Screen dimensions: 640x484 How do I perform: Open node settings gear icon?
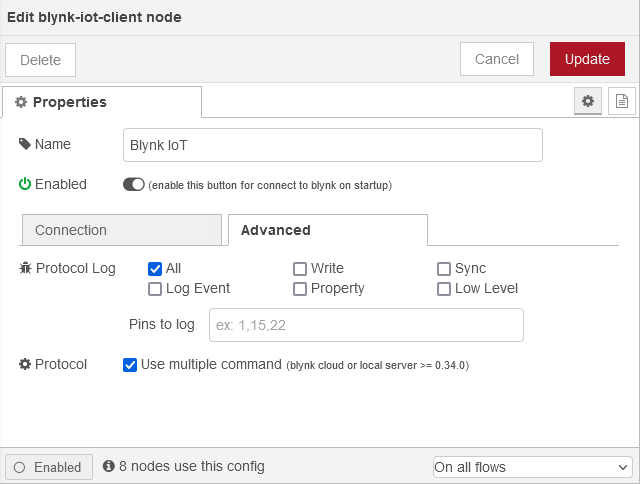(587, 101)
